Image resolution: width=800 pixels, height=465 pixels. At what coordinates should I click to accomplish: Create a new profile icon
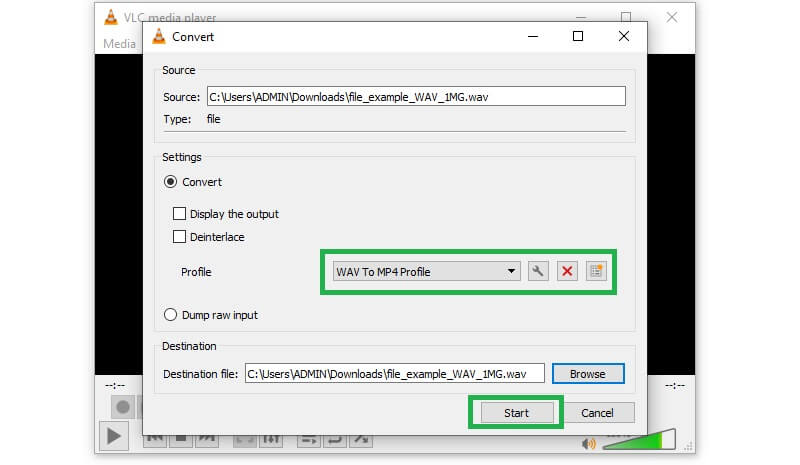(x=597, y=272)
